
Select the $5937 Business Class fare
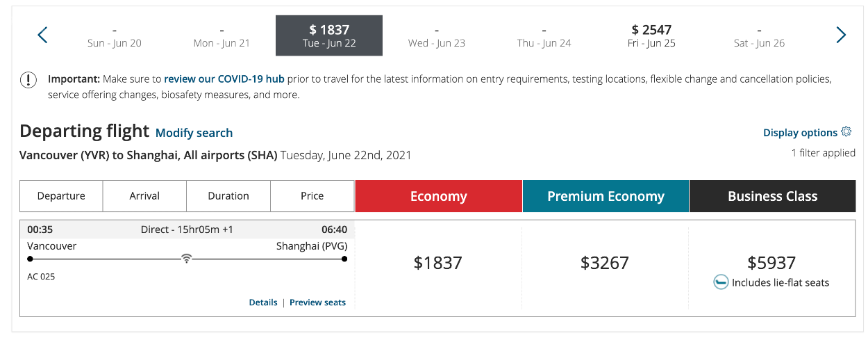coord(771,263)
